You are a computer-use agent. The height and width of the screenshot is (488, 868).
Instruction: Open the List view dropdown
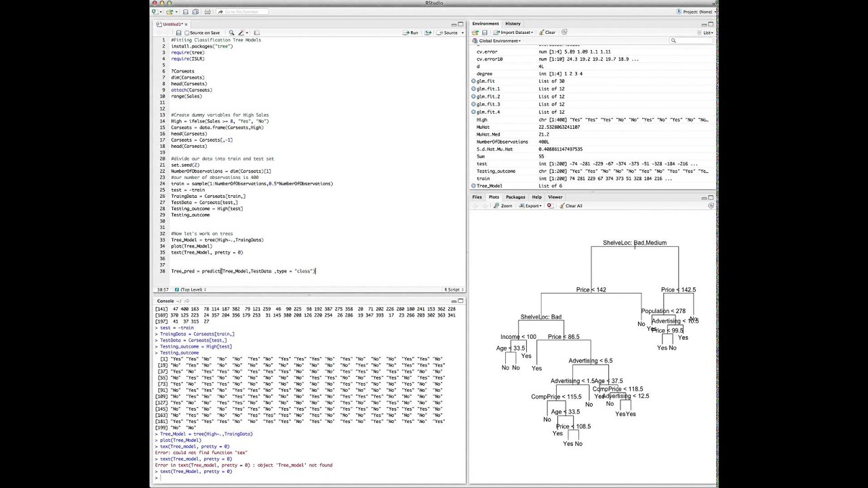(706, 33)
